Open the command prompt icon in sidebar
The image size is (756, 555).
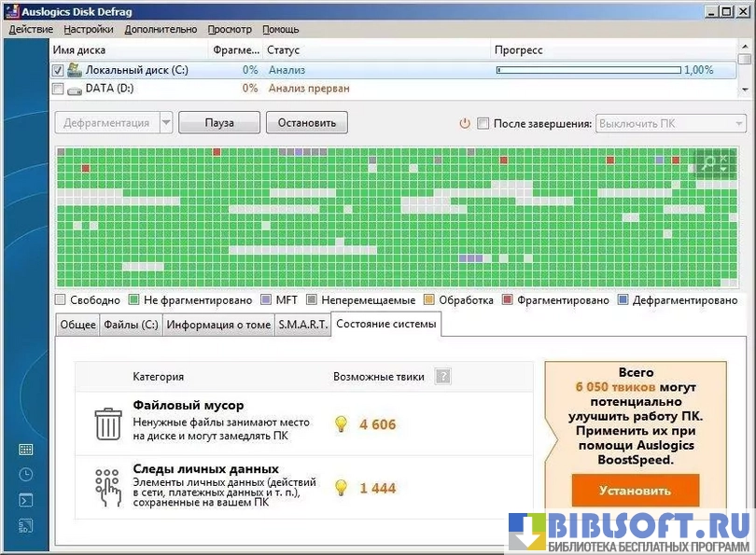[26, 501]
